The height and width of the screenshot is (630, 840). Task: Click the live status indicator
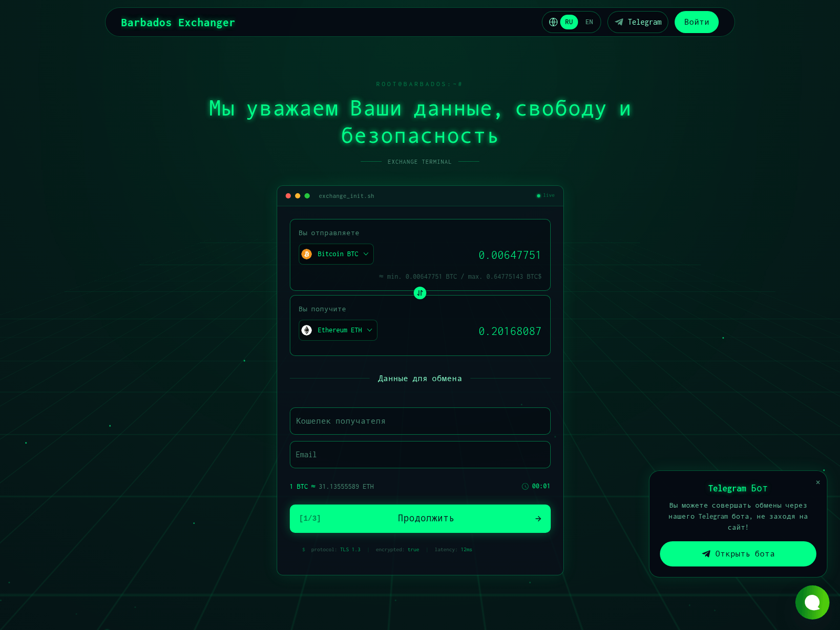[x=545, y=195]
